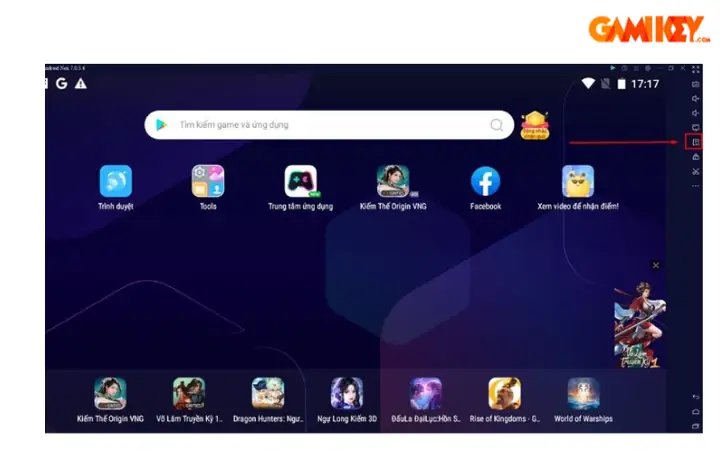Viewport: 720px width, 450px height.
Task: Open Kiếm Thế Origin VNG in bottom dock
Action: click(x=110, y=393)
